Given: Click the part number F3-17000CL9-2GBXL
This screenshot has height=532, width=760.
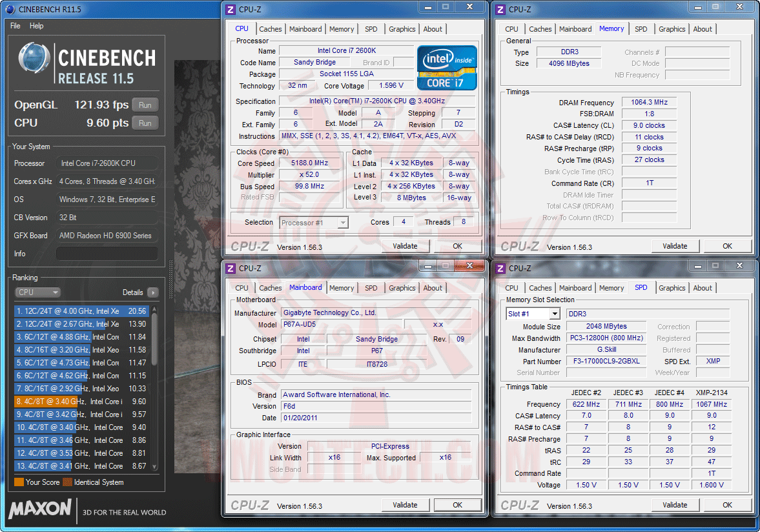Looking at the screenshot, I should pyautogui.click(x=606, y=361).
